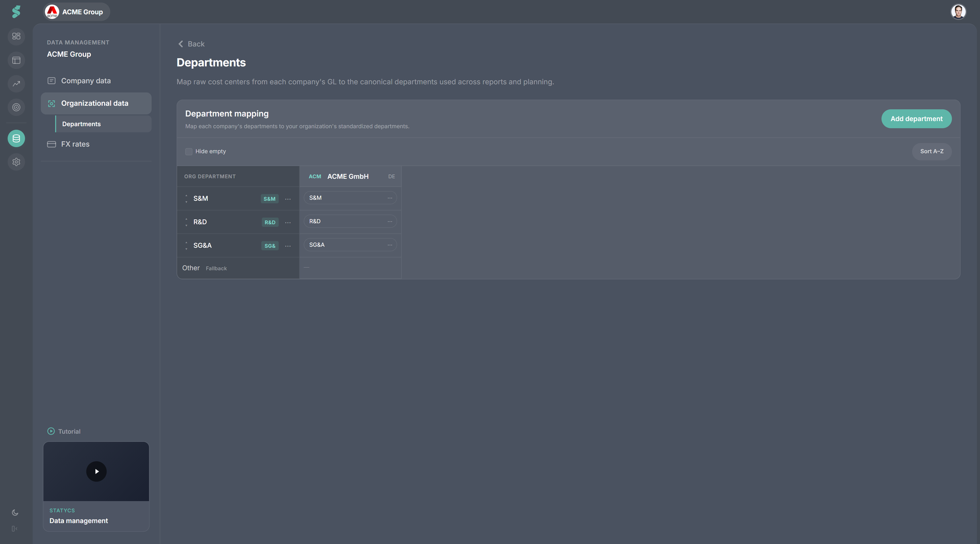
Task: Open the layout panel icon in left rail
Action: [16, 60]
